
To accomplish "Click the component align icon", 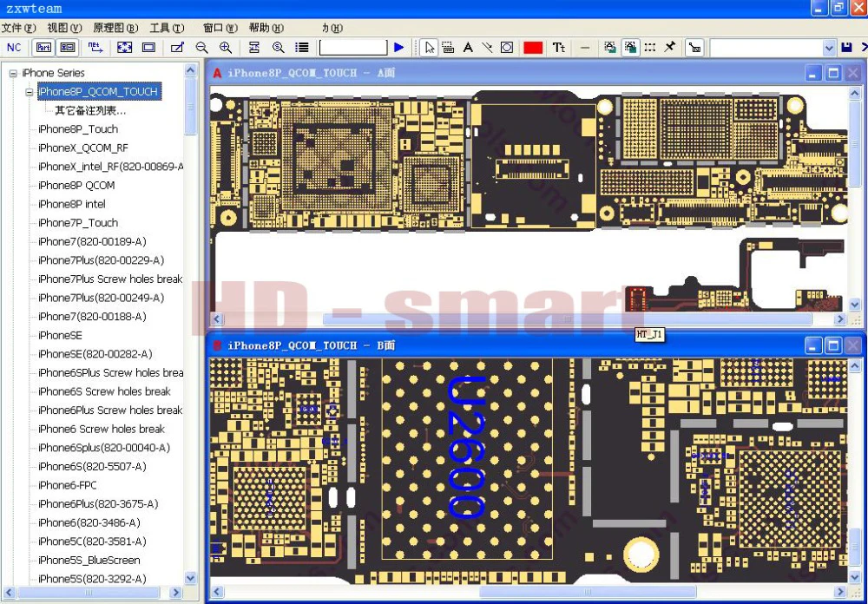I will click(x=254, y=48).
